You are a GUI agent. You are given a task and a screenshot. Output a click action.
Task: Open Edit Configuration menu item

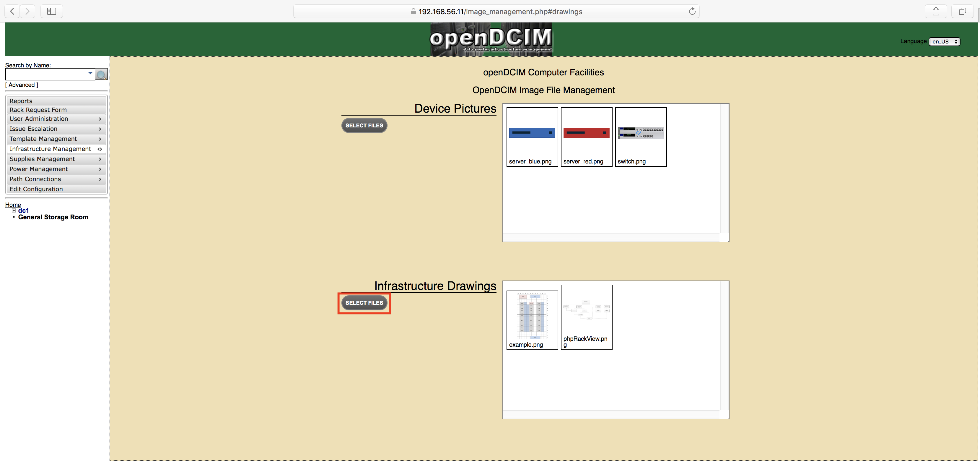[56, 189]
